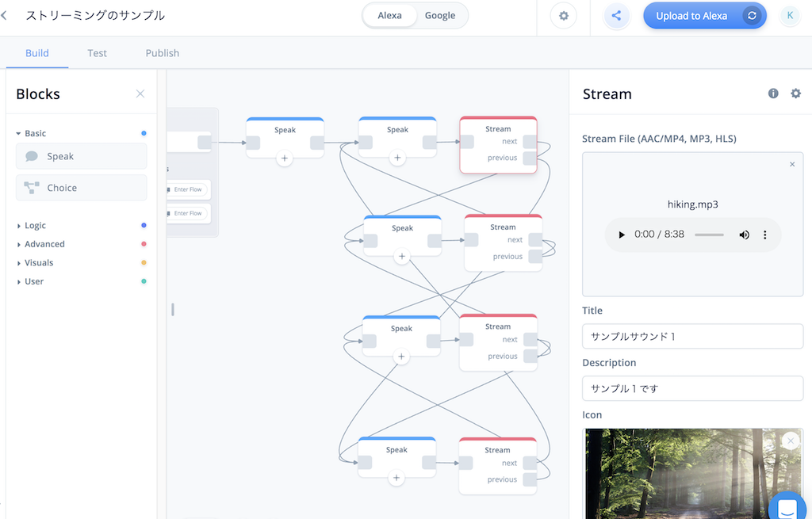This screenshot has width=812, height=519.
Task: Seek on the audio progress slider
Action: [x=709, y=235]
